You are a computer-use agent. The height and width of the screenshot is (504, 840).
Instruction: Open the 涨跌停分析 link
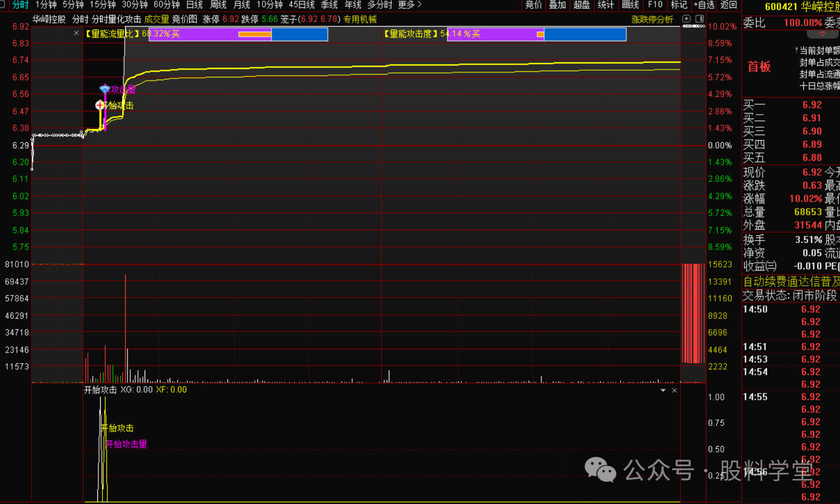tap(652, 19)
